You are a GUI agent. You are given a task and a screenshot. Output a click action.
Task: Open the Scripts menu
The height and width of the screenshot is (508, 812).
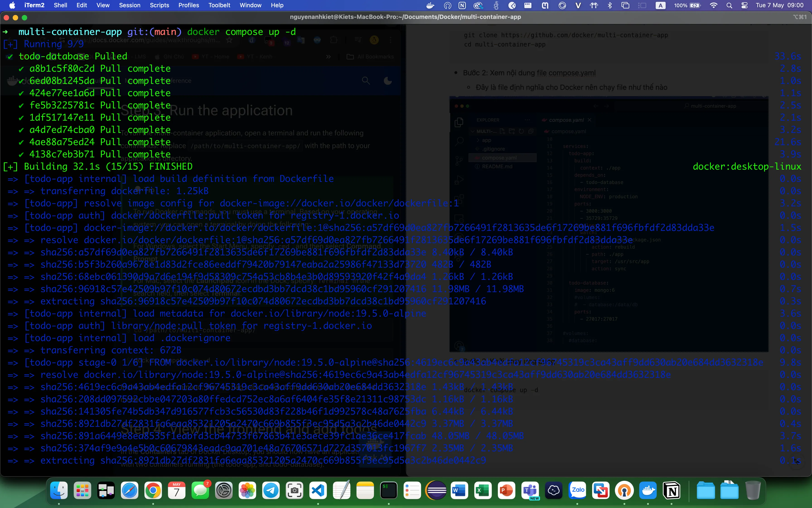point(159,5)
